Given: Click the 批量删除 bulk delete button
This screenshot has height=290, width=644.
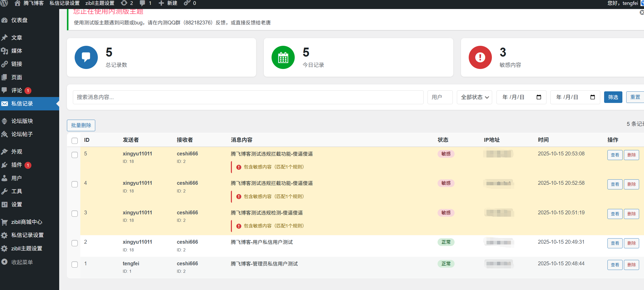Looking at the screenshot, I should (81, 125).
